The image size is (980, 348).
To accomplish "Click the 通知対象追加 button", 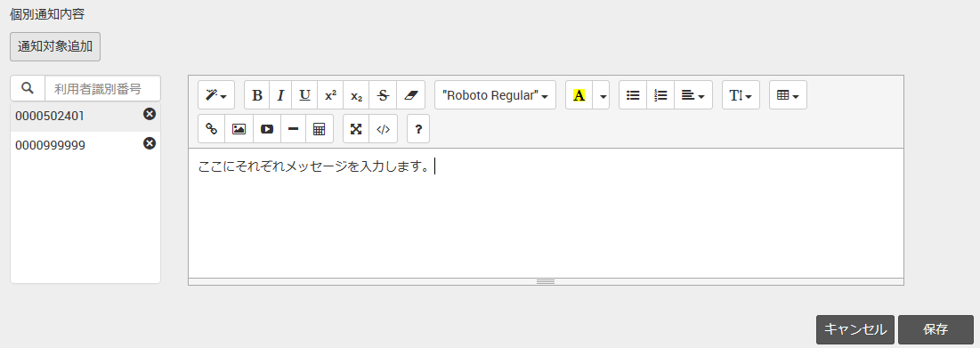I will tap(55, 46).
